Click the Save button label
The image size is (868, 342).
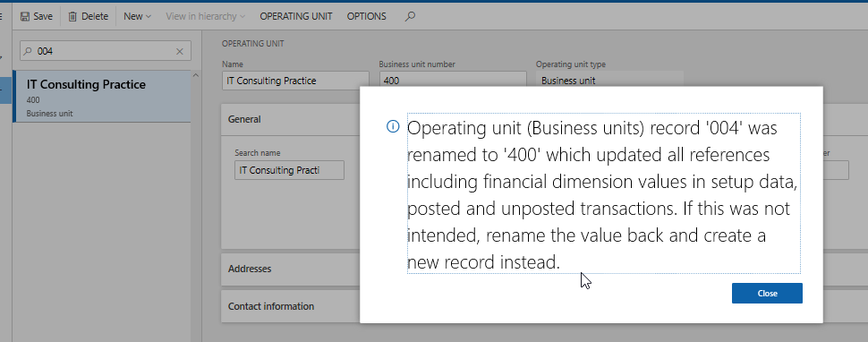43,17
